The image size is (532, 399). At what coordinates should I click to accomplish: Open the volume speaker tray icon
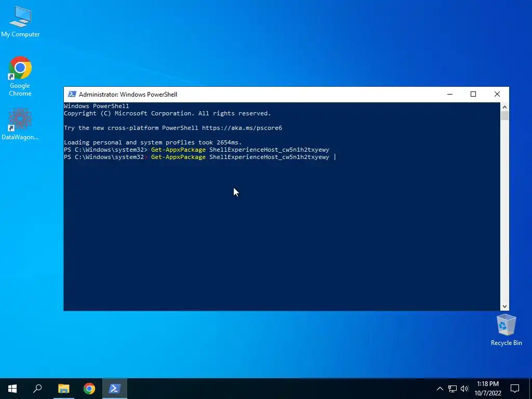464,389
